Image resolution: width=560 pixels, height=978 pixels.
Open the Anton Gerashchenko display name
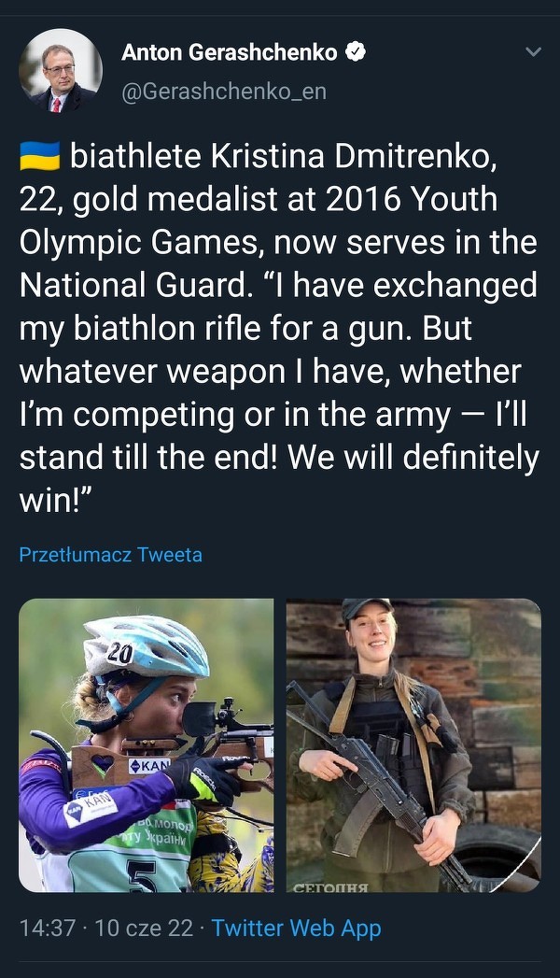229,53
